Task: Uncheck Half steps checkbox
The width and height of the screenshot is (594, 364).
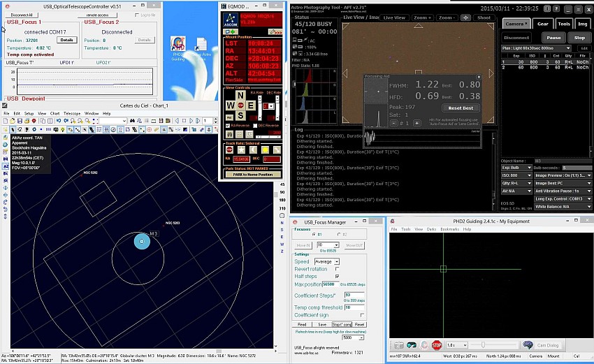Action: 337,276
